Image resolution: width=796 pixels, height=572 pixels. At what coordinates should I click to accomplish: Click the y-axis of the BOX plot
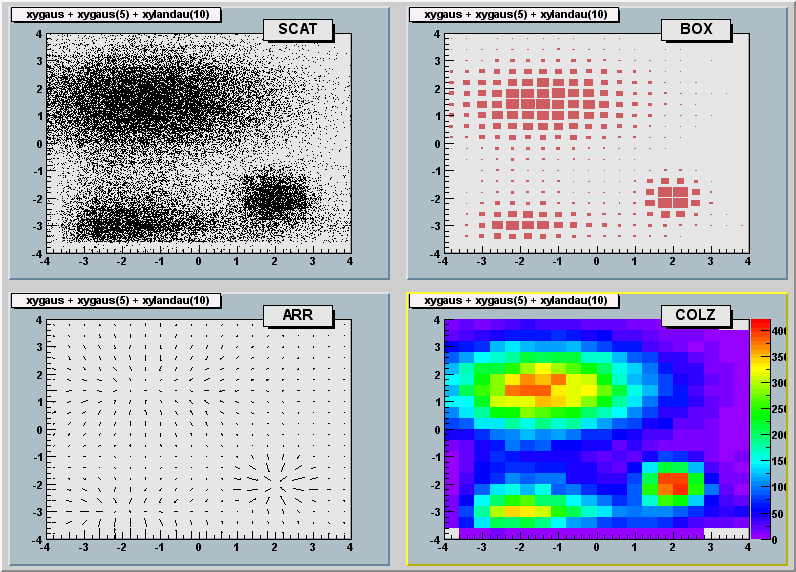tap(444, 142)
